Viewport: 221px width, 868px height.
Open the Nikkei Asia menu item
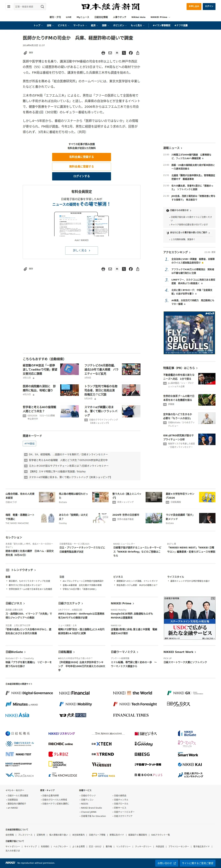pyautogui.click(x=138, y=17)
